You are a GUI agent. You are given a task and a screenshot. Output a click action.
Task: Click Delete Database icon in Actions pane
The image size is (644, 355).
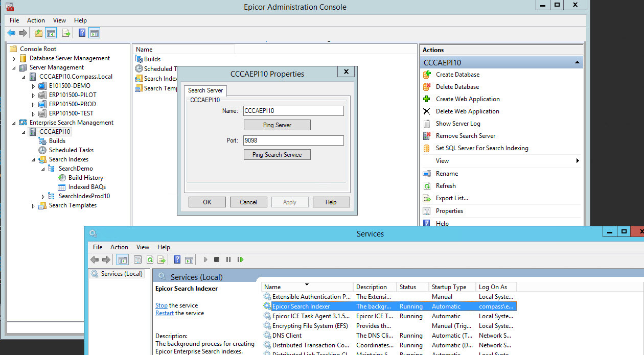coord(427,87)
